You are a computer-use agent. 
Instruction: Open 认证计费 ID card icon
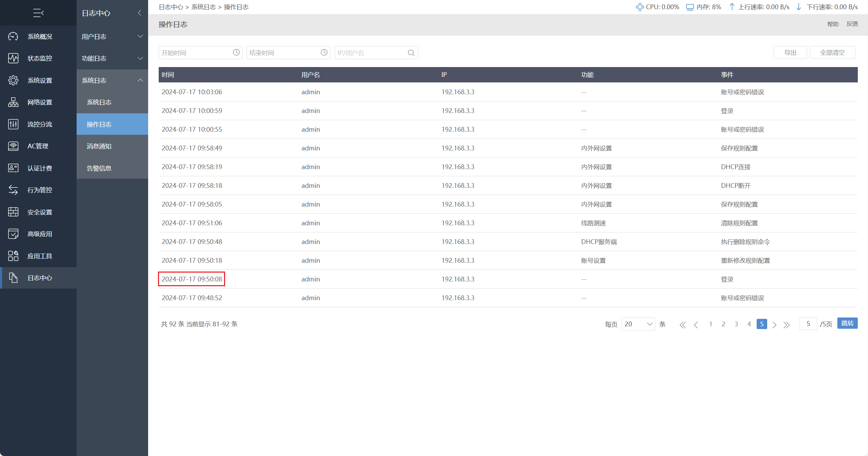pyautogui.click(x=13, y=168)
